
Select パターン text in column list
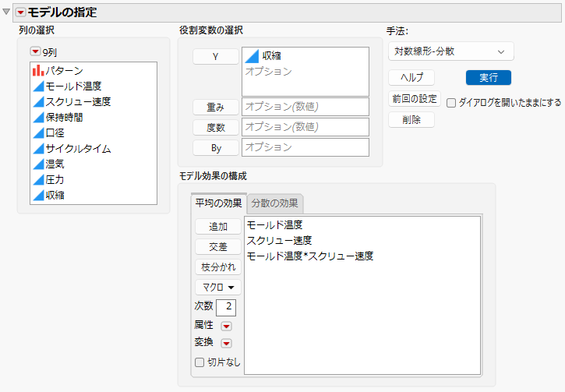point(64,71)
